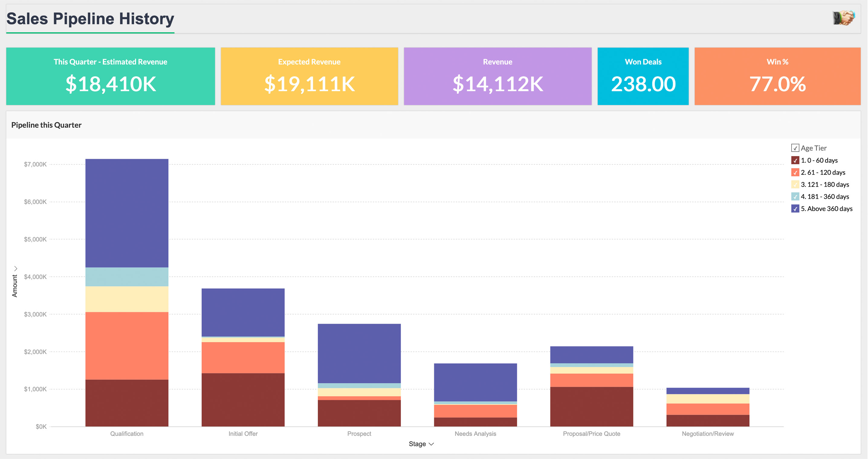Image resolution: width=868 pixels, height=459 pixels.
Task: Click the Pipeline this Quarter chart title
Action: (47, 125)
